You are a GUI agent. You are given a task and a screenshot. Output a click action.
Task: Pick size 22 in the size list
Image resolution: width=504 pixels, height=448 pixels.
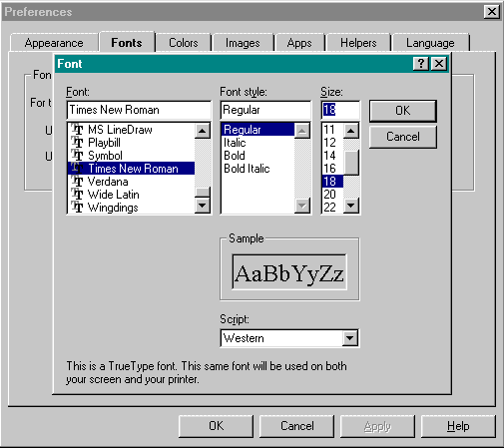(332, 208)
